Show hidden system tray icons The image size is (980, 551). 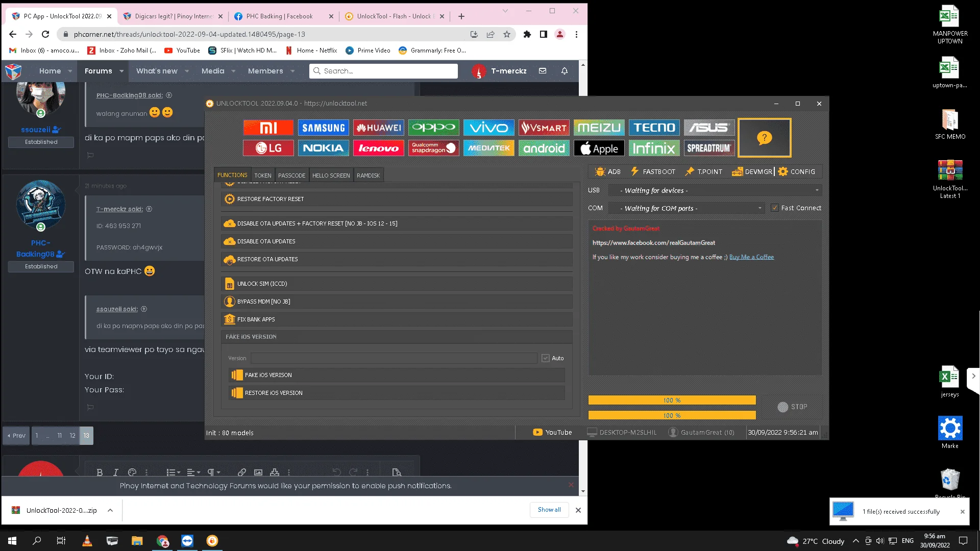point(856,541)
